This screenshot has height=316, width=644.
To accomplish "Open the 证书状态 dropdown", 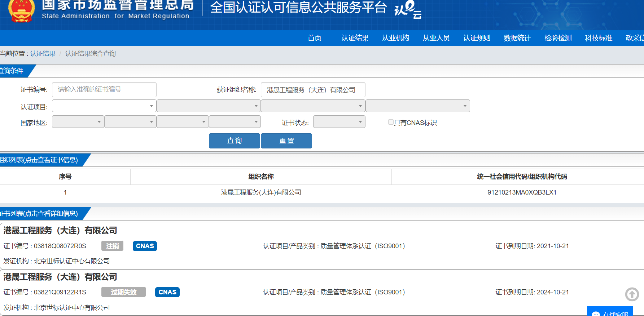I will tap(339, 122).
